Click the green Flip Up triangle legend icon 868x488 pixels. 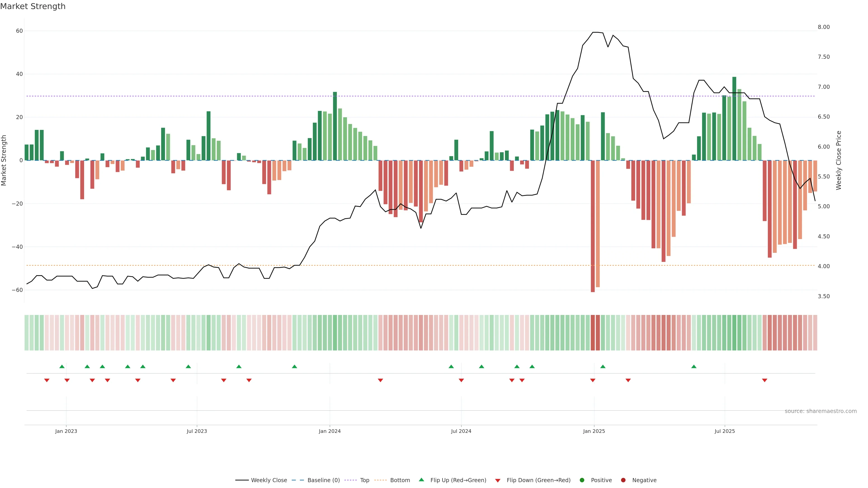pos(421,480)
